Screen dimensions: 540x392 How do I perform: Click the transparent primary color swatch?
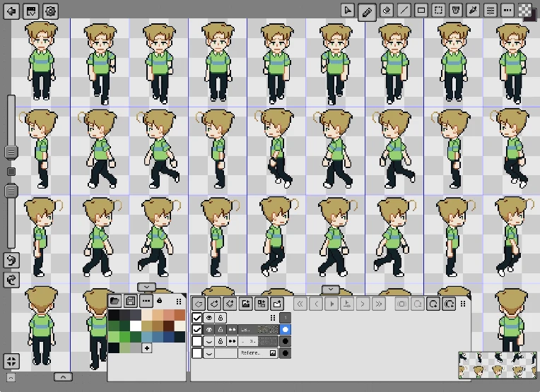coord(525,10)
